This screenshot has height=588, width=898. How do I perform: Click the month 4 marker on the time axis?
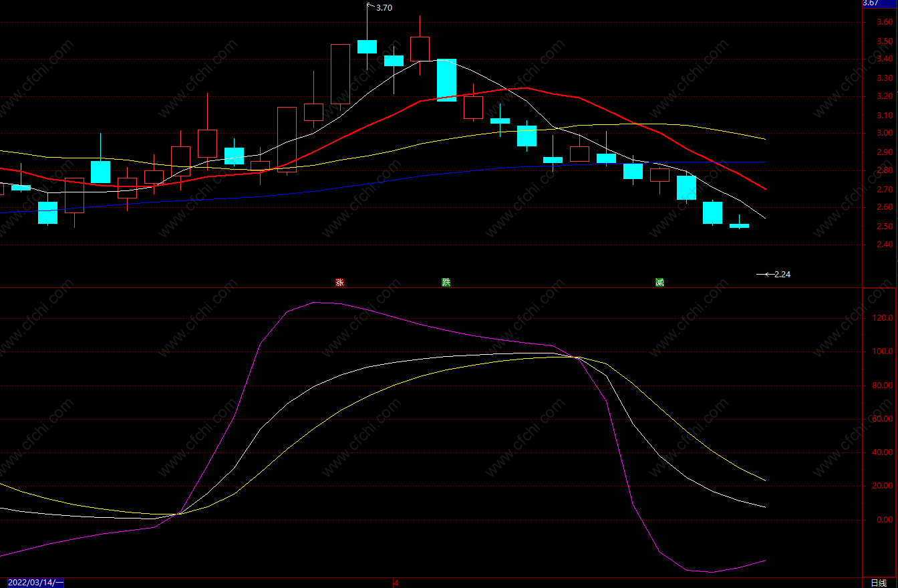[x=396, y=583]
